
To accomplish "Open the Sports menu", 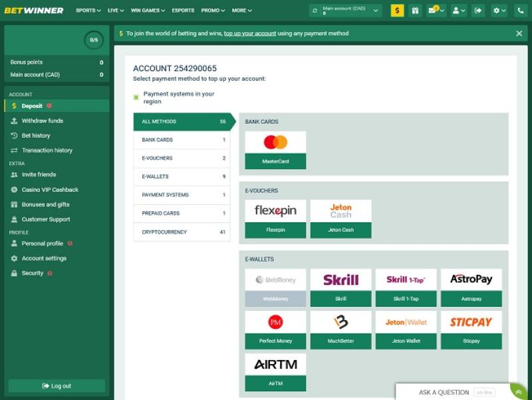I will click(x=88, y=11).
